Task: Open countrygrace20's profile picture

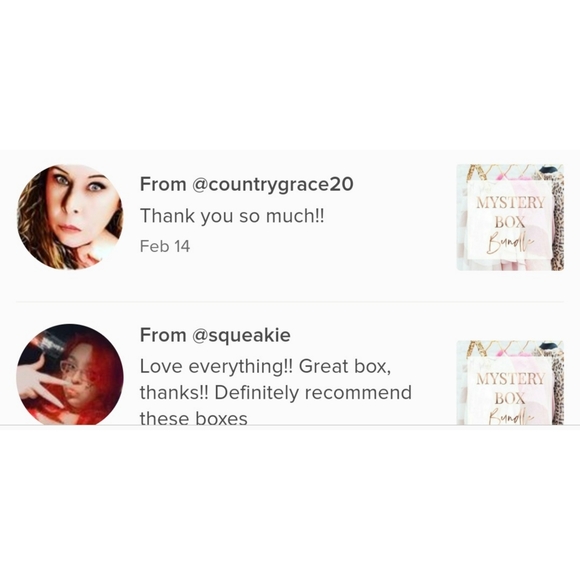Action: click(x=70, y=217)
